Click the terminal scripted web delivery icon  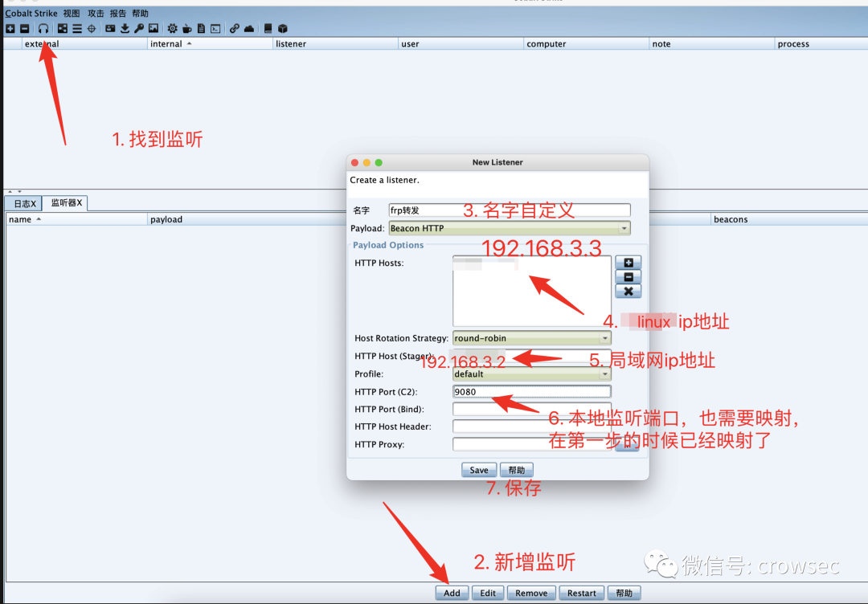click(x=215, y=28)
